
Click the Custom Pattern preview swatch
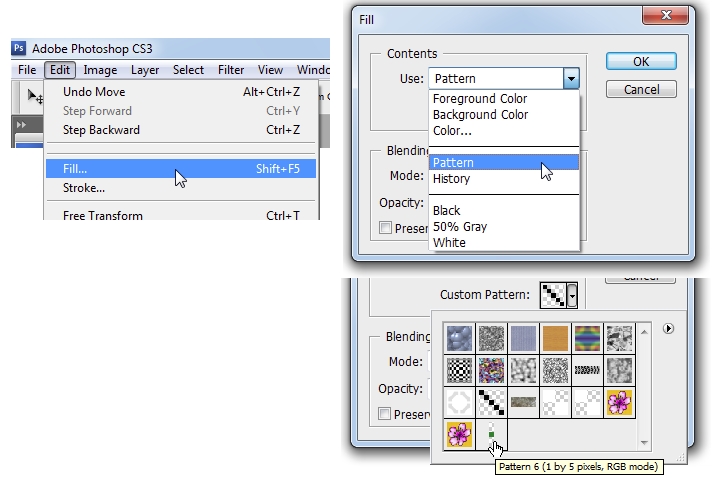pos(553,295)
